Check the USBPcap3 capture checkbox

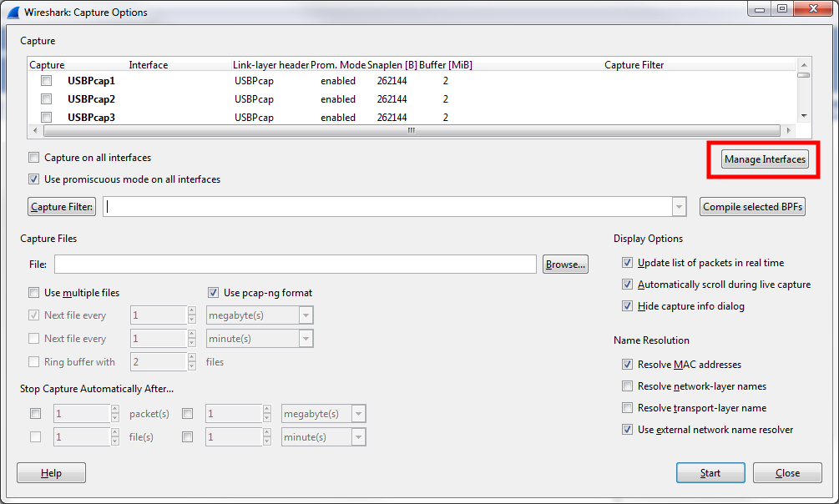coord(47,117)
